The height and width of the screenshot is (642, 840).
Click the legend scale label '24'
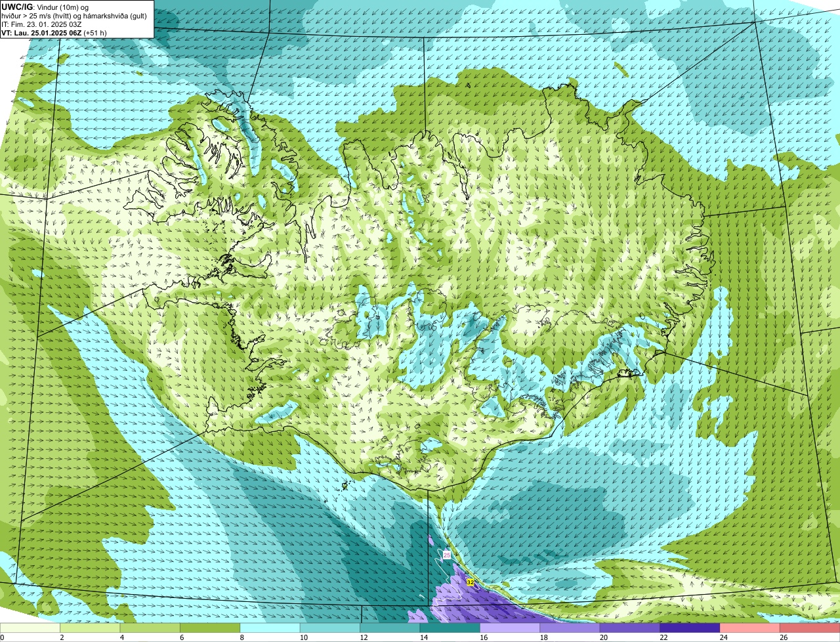tap(724, 637)
